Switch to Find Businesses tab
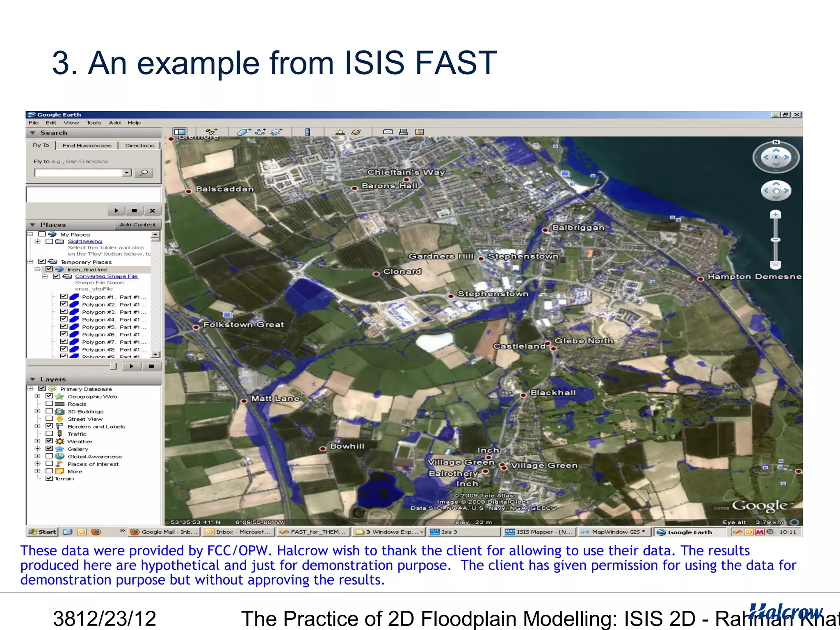This screenshot has height=630, width=840. [x=87, y=146]
